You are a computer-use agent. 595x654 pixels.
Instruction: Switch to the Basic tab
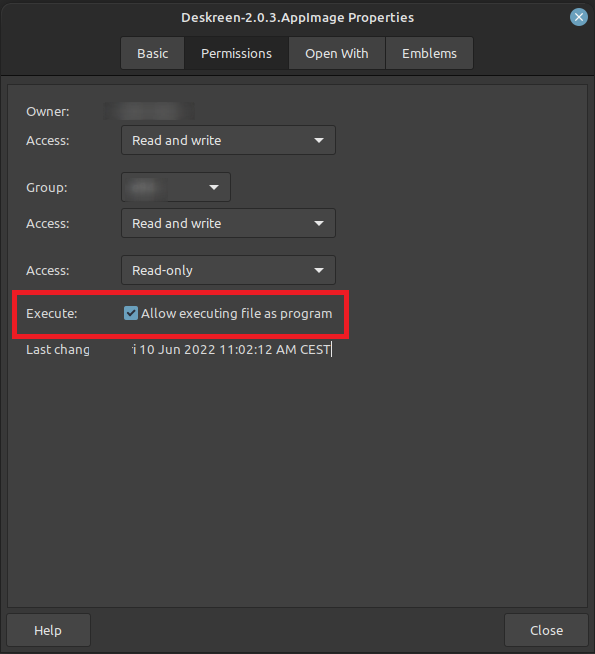click(153, 53)
